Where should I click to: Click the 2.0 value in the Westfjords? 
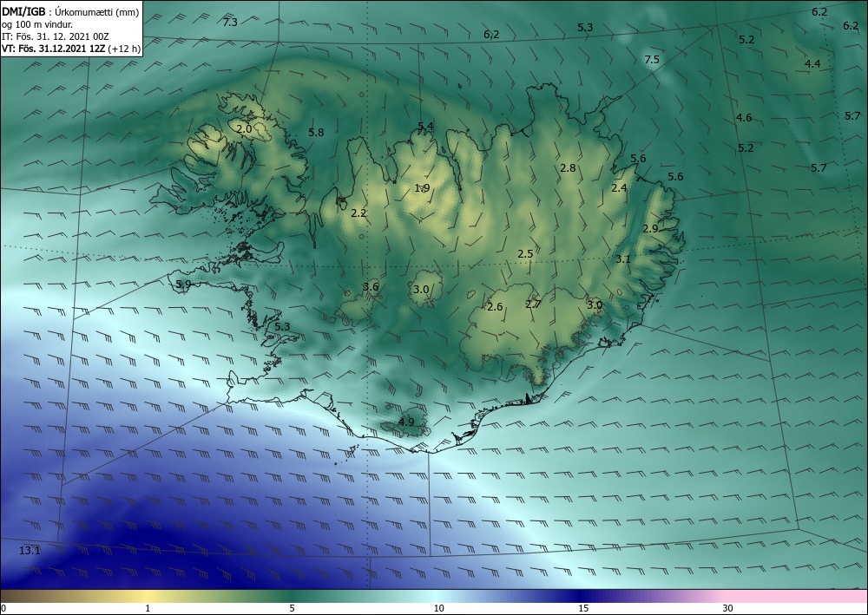click(244, 129)
